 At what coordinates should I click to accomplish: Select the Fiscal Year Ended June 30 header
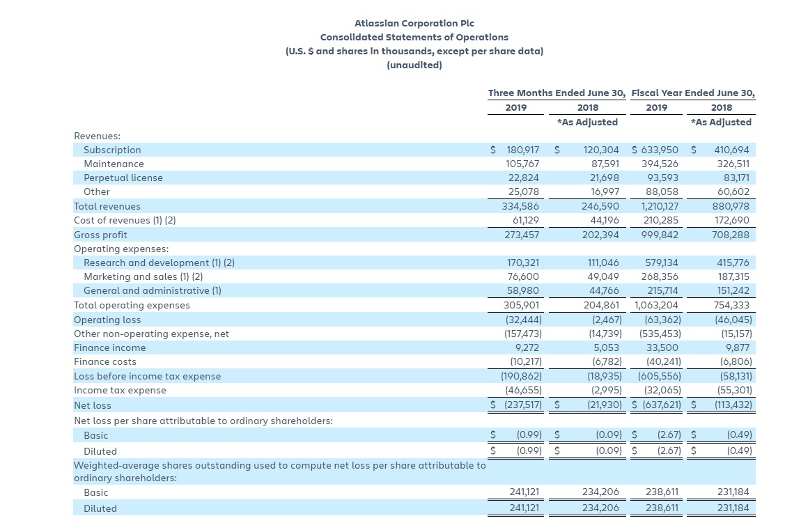click(692, 93)
